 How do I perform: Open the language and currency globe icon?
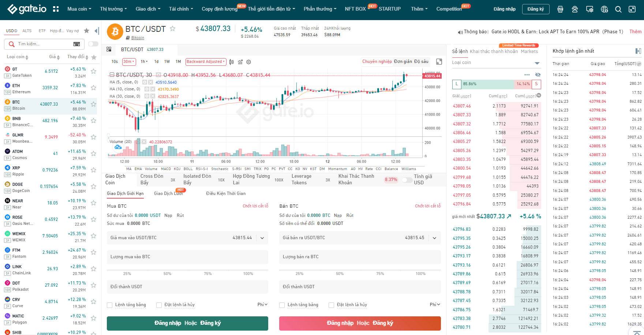tap(604, 9)
